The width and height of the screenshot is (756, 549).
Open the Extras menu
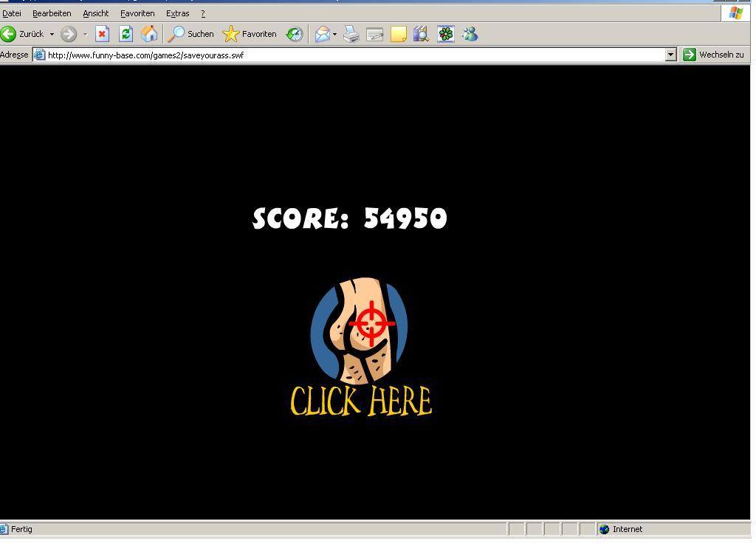click(177, 13)
